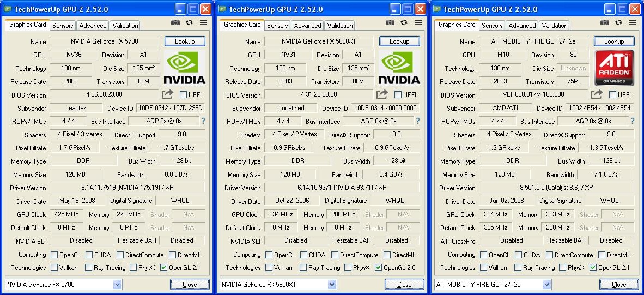
Task: Toggle UEFI checkbox in FIRE GL window
Action: (613, 94)
